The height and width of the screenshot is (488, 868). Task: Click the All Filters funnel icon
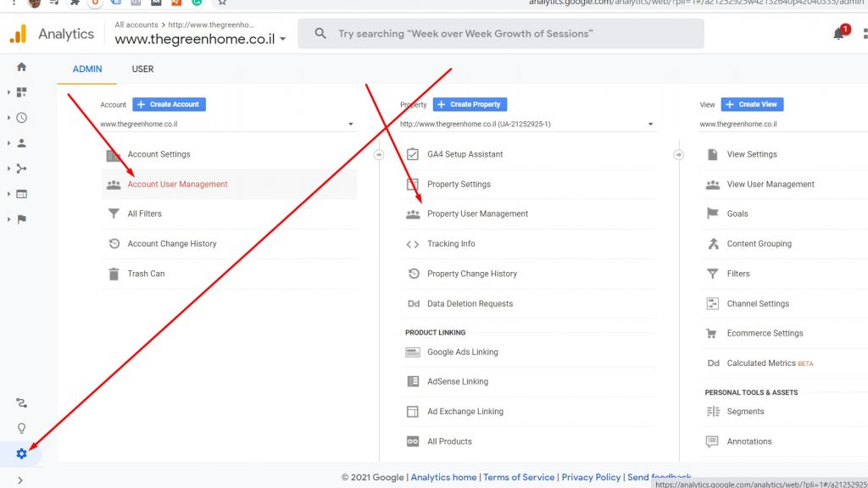coord(114,213)
